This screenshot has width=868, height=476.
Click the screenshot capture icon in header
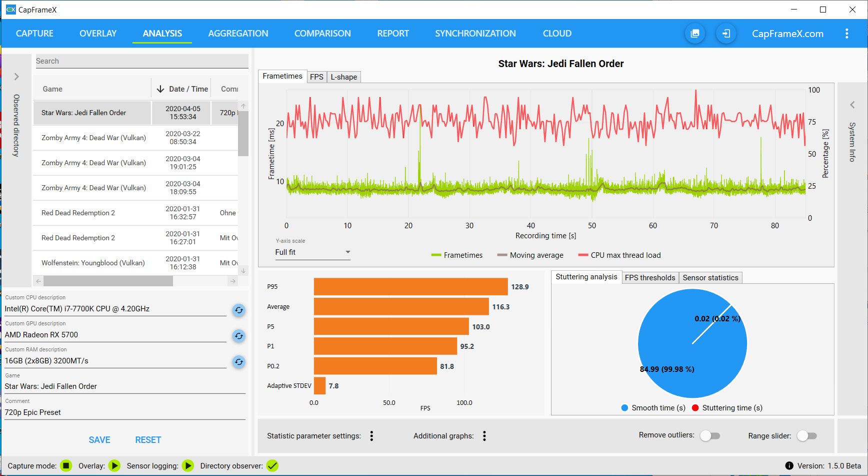695,34
